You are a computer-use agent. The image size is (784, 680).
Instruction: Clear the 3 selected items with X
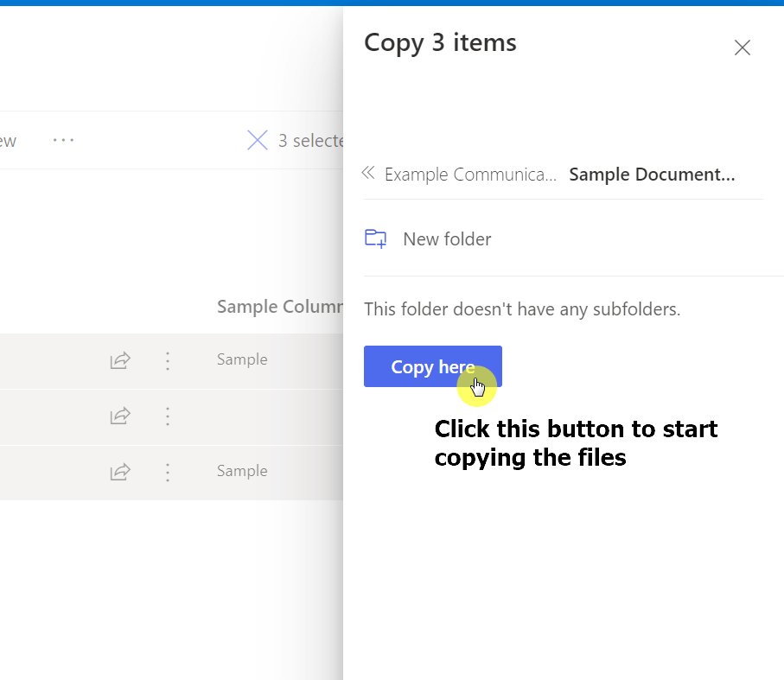pyautogui.click(x=258, y=140)
